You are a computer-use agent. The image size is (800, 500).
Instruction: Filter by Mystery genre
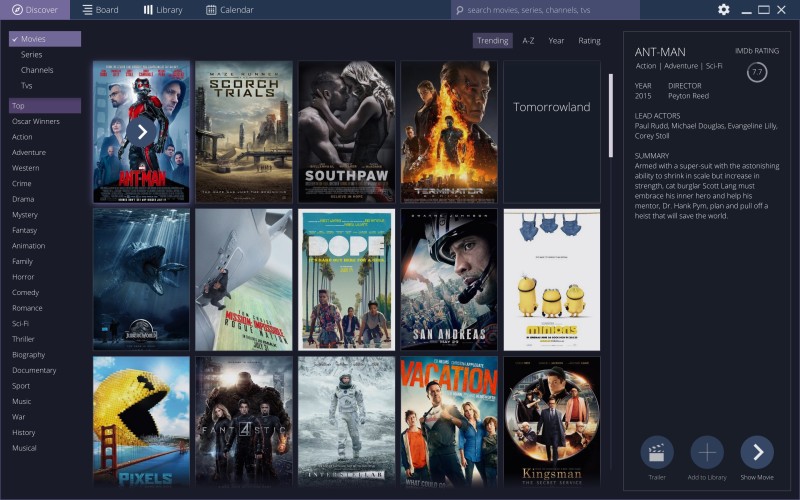tap(24, 215)
